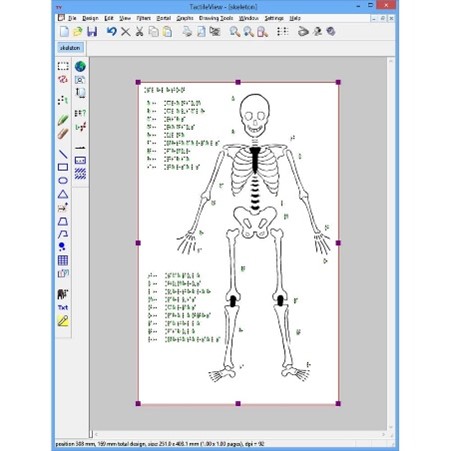Open the Filters menu

[144, 18]
